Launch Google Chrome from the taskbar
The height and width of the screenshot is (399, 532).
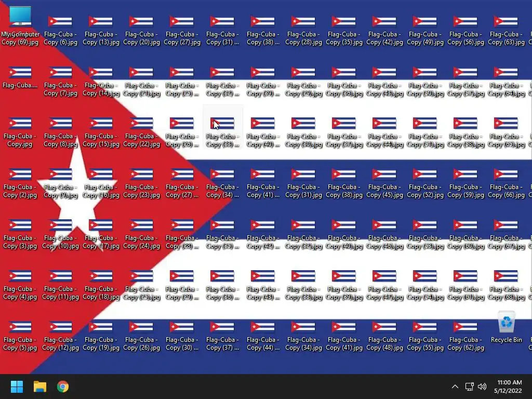[x=63, y=387]
